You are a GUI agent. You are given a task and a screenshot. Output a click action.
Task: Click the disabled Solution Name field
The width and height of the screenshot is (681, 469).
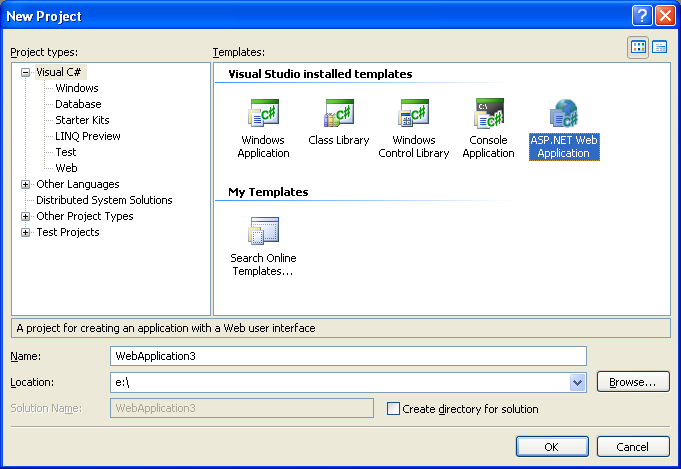(x=242, y=408)
